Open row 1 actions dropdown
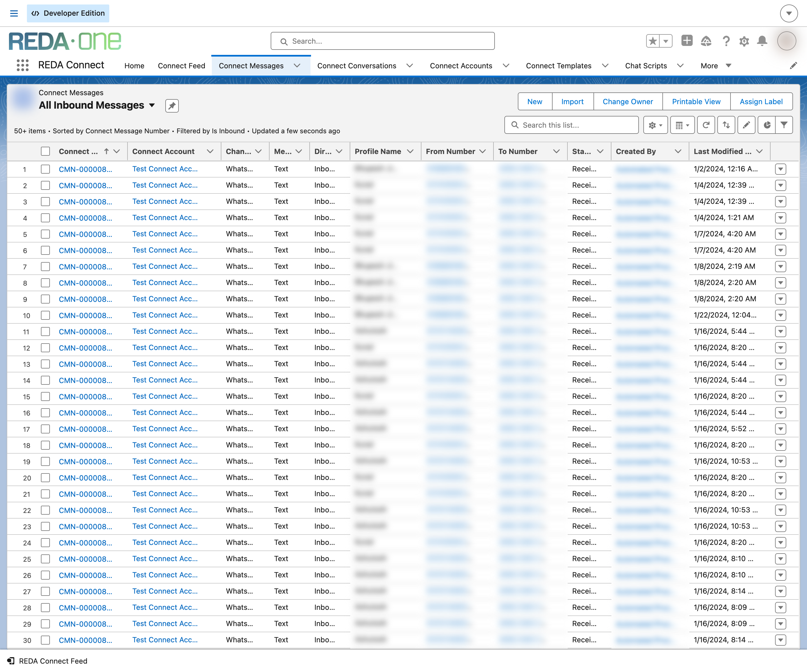 (x=780, y=169)
